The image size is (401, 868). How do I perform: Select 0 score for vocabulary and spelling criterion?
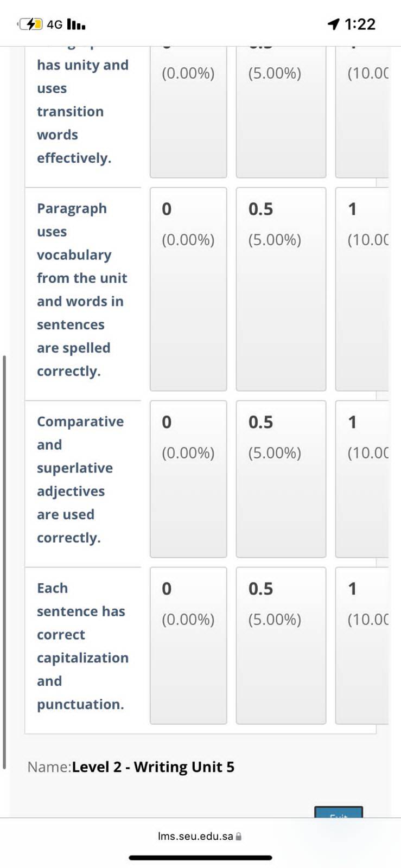click(188, 289)
